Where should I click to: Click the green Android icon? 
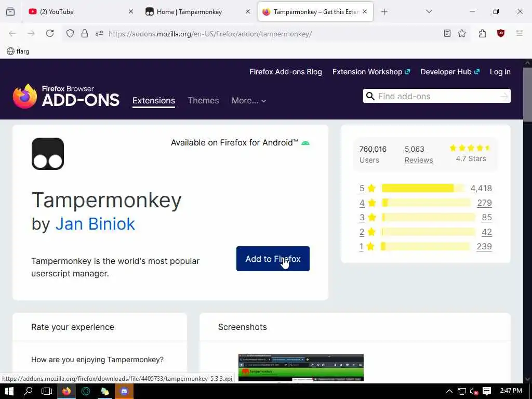[x=305, y=143]
